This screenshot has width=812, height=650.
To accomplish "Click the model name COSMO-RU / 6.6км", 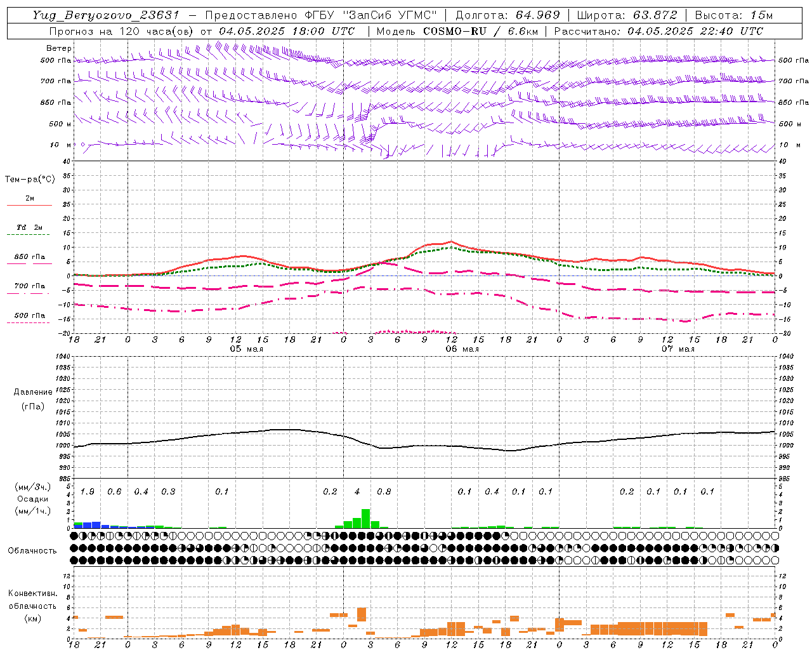I will point(479,31).
